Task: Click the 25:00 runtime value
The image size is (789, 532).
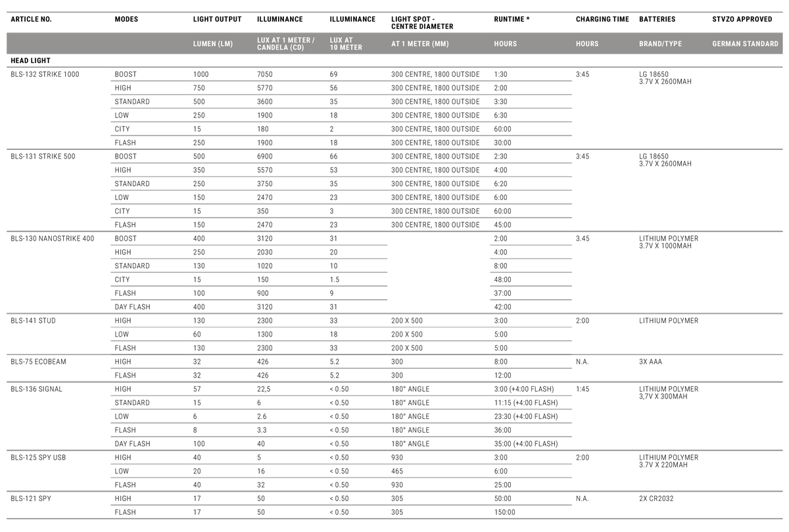Action: coord(502,485)
